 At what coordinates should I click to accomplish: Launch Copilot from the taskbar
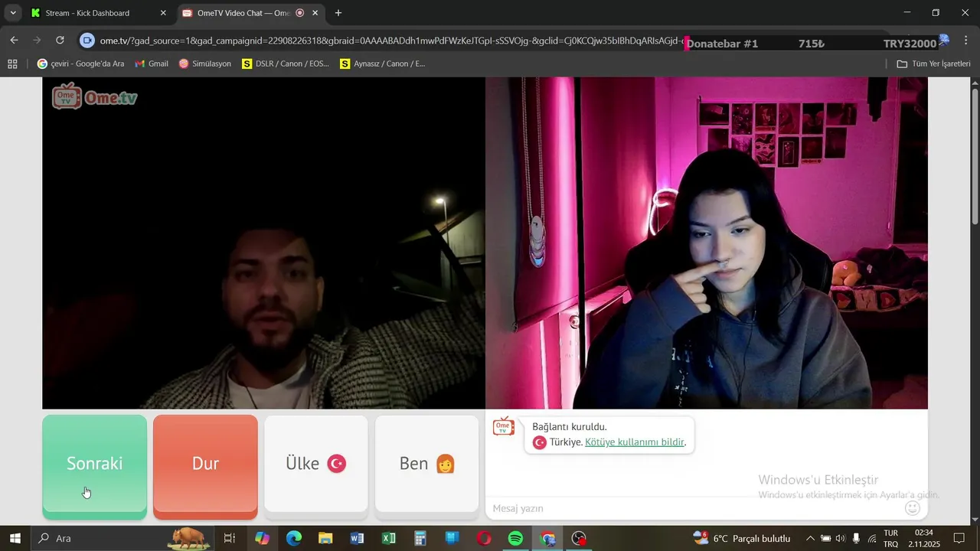[263, 538]
